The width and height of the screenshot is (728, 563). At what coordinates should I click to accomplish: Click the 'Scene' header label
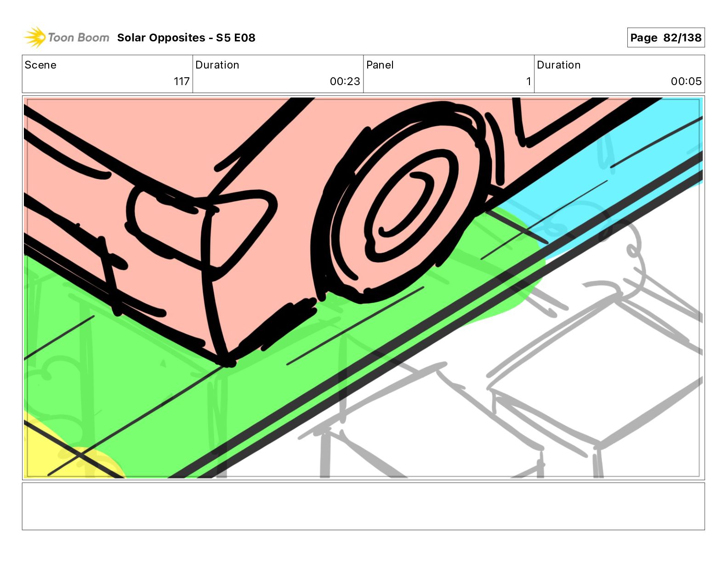click(x=40, y=65)
